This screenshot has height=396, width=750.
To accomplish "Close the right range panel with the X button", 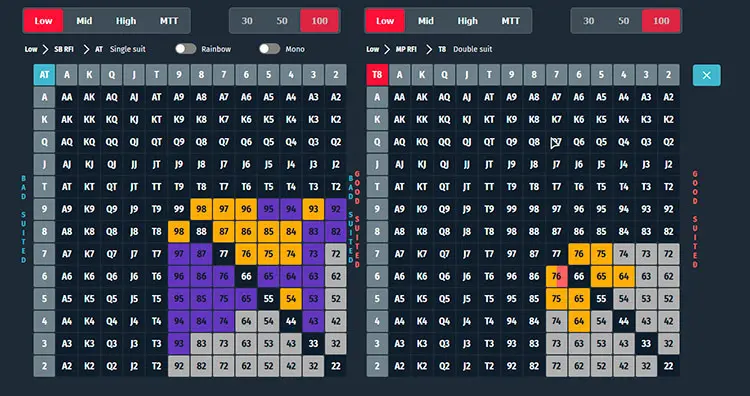I will pyautogui.click(x=706, y=75).
